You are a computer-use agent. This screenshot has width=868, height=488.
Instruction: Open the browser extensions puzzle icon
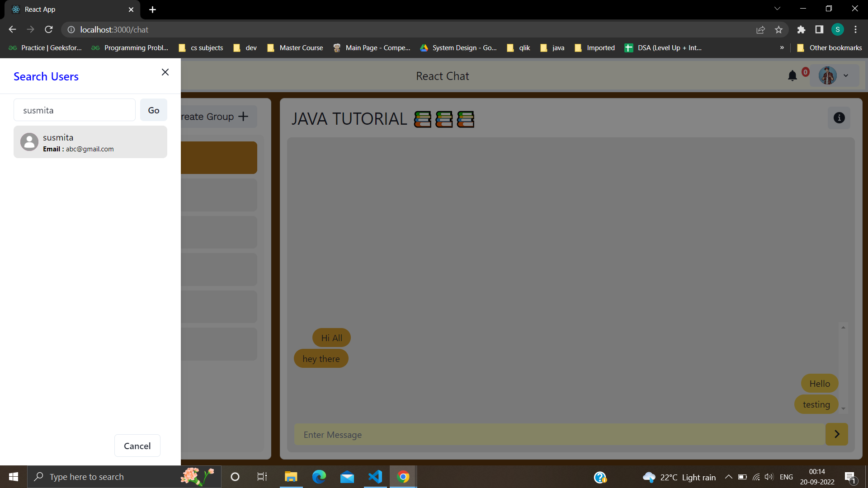pyautogui.click(x=801, y=30)
